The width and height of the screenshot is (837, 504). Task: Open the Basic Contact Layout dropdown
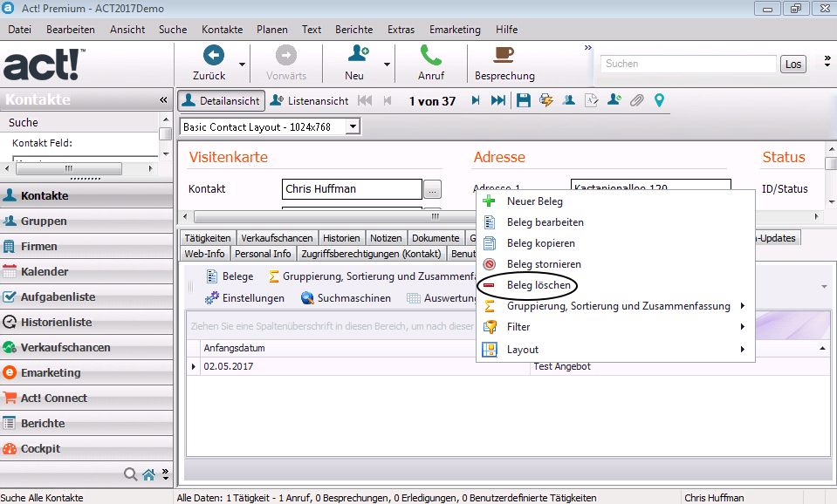[x=353, y=127]
